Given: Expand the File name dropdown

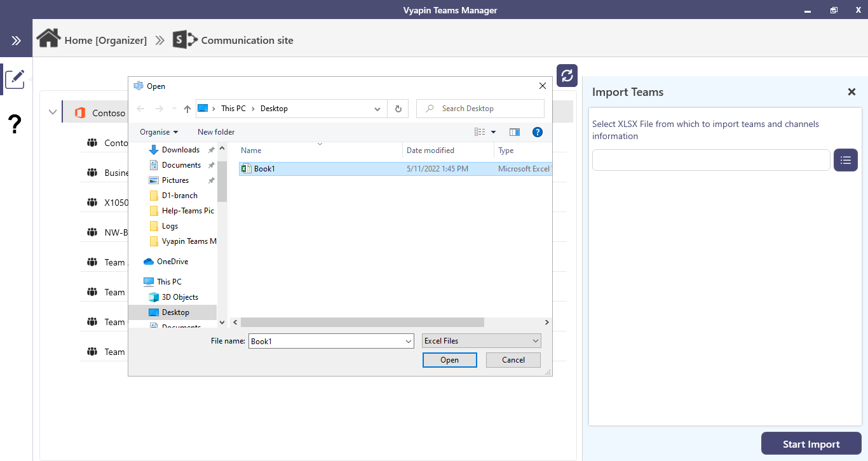Looking at the screenshot, I should click(x=409, y=341).
